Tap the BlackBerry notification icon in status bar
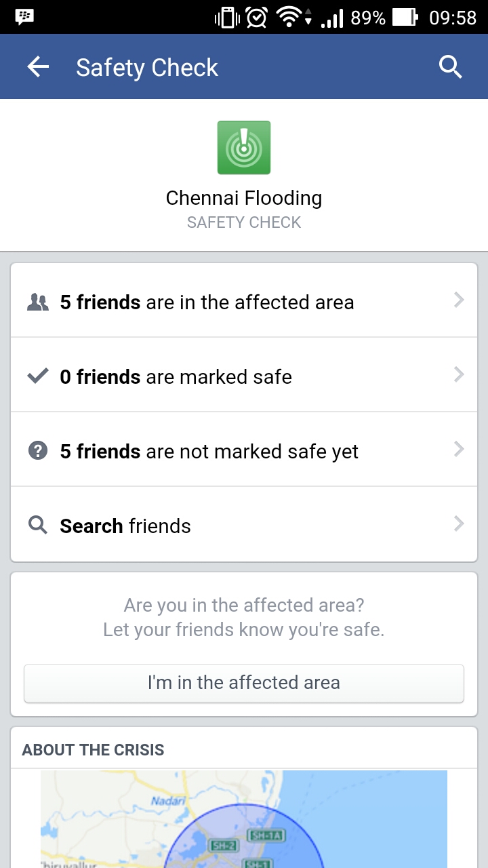This screenshot has height=868, width=488. 25,17
